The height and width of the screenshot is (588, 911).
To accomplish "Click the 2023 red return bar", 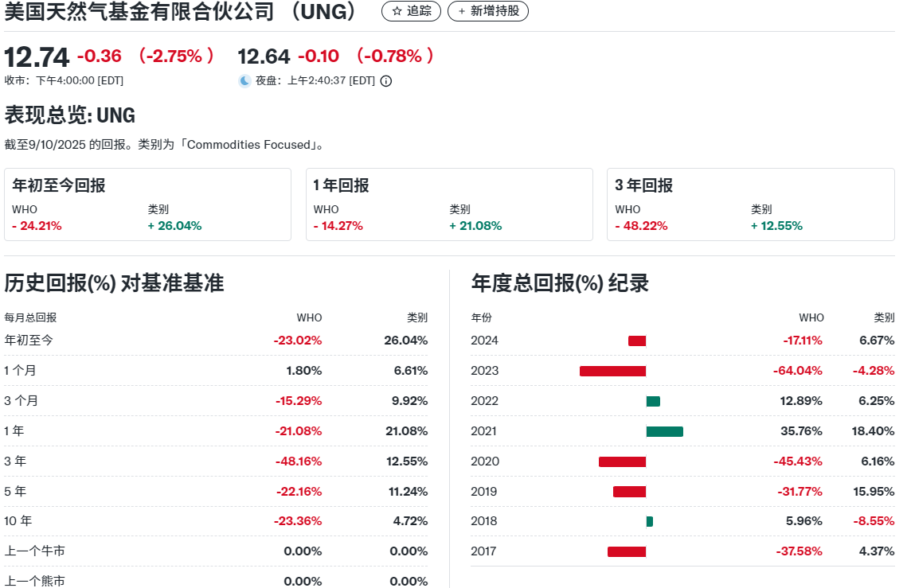I will point(612,371).
